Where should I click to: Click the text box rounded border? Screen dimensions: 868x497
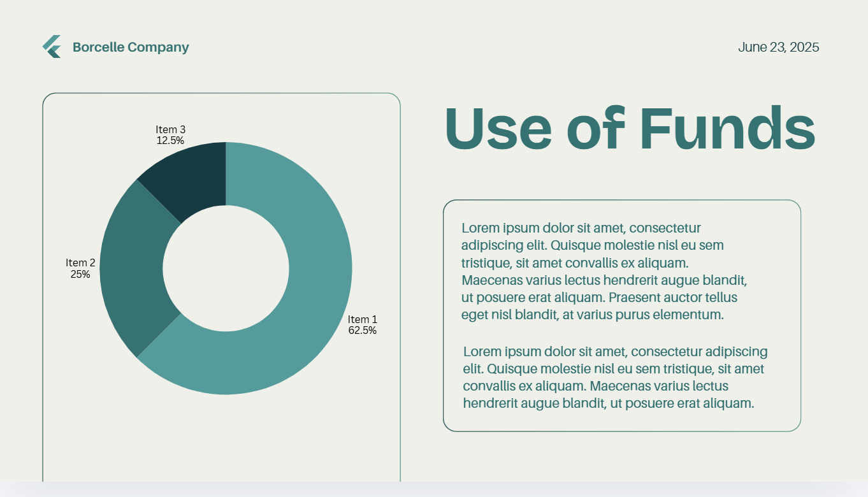(444, 315)
